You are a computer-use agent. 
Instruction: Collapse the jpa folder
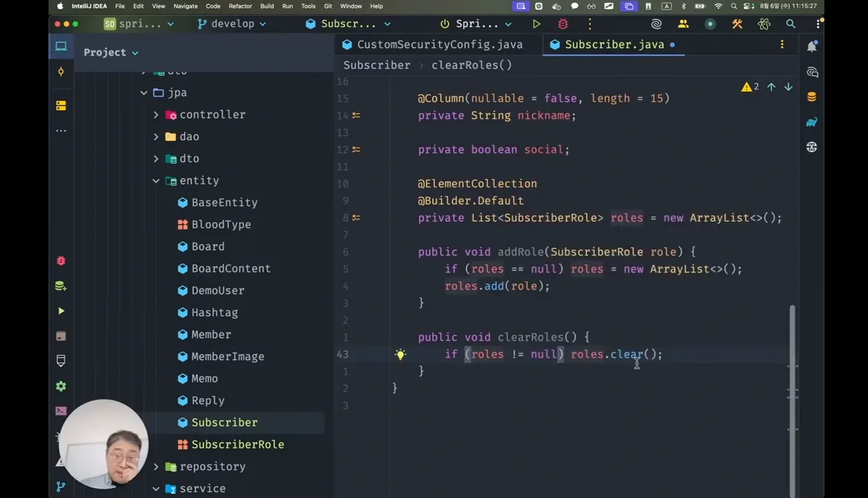144,93
